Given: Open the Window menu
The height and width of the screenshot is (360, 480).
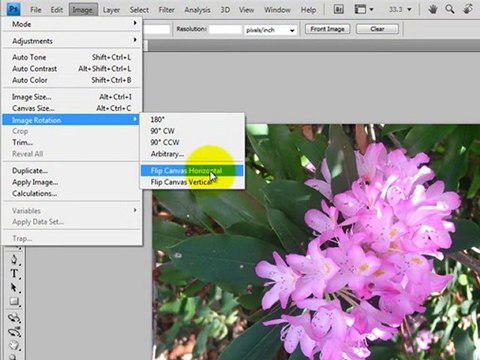Looking at the screenshot, I should click(277, 10).
